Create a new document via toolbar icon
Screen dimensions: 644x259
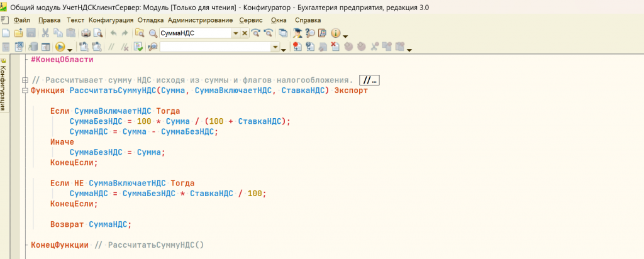pyautogui.click(x=6, y=33)
